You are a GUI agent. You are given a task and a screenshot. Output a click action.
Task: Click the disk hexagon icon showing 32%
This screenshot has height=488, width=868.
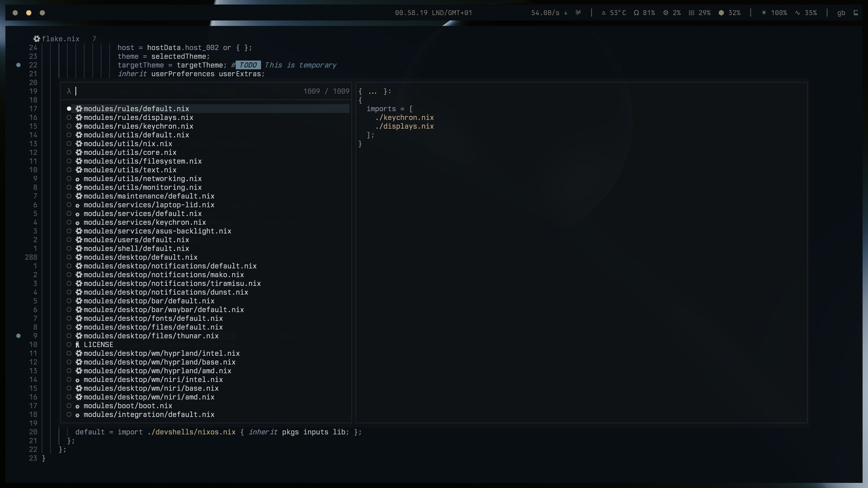coord(721,13)
